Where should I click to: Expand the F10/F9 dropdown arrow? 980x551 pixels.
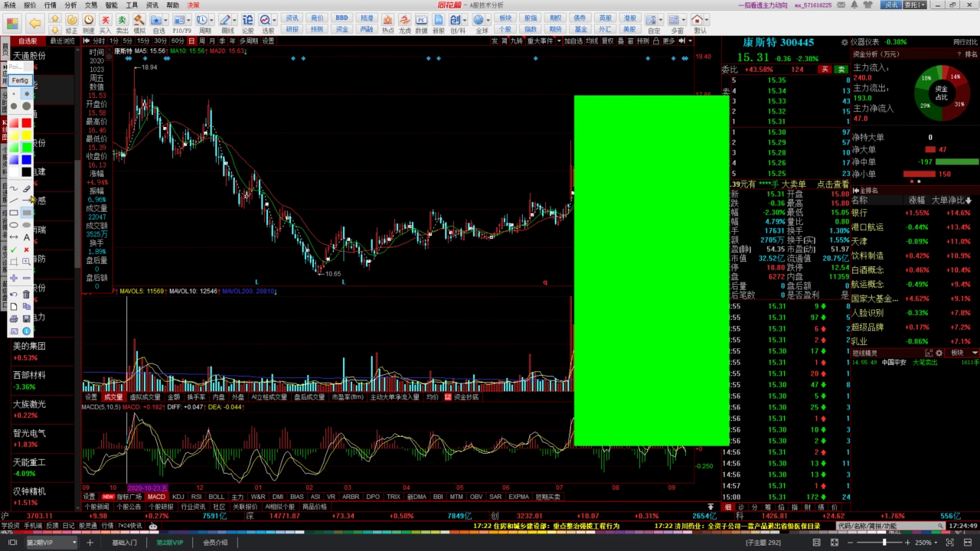(188, 19)
